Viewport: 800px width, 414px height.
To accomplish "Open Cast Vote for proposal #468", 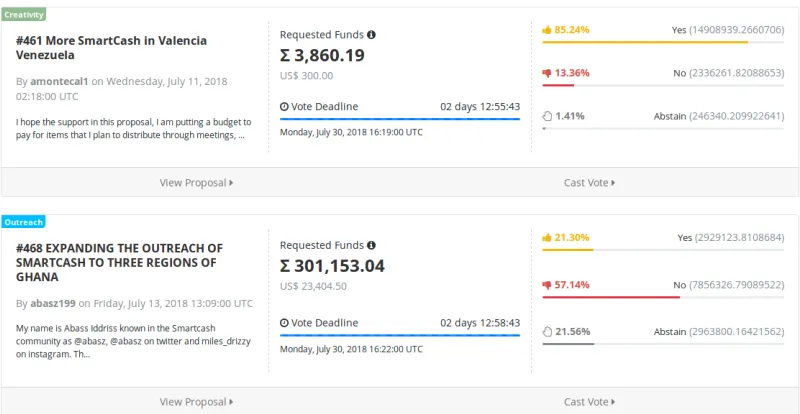I will (x=589, y=402).
